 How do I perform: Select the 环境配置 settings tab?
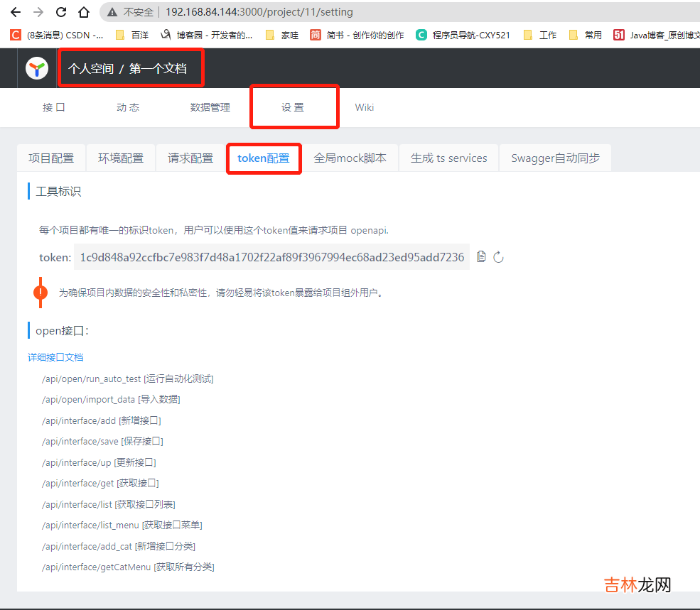click(121, 158)
